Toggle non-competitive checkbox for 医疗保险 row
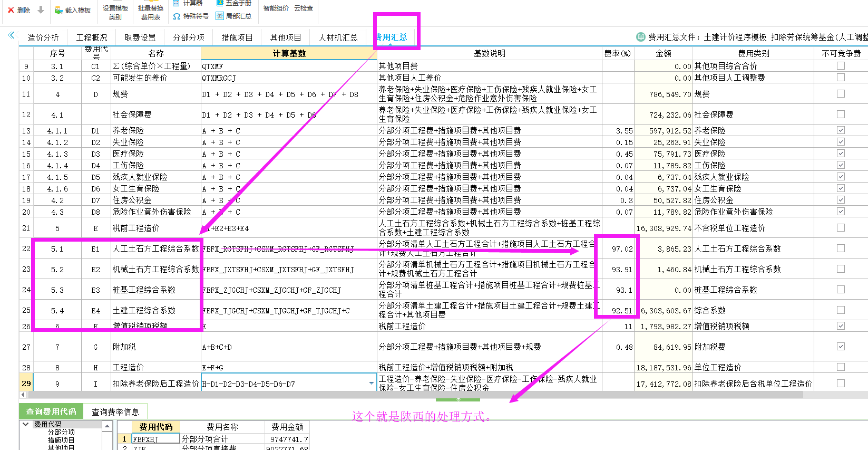 [841, 154]
